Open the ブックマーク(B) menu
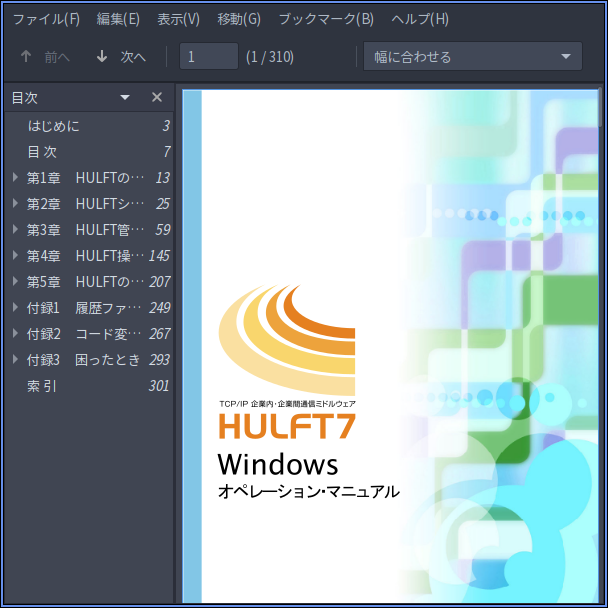 326,19
